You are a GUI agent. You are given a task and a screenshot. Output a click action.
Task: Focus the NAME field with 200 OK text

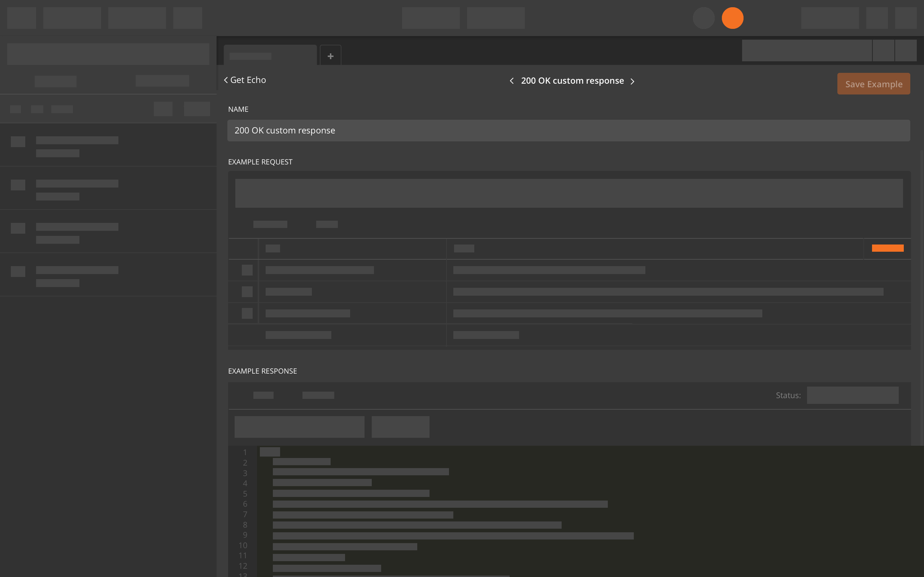click(568, 131)
